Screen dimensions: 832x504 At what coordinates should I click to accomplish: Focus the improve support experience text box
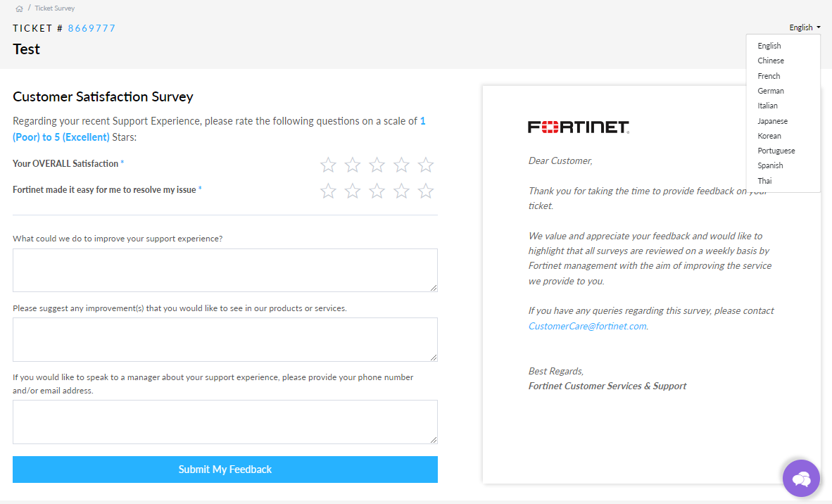pos(225,270)
